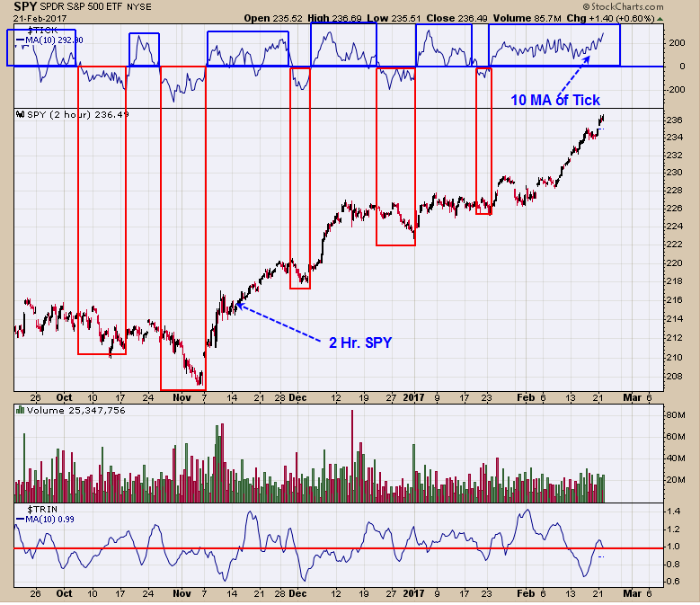Click the -200 label on the $TICK axis
This screenshot has width=700, height=605.
pos(676,89)
